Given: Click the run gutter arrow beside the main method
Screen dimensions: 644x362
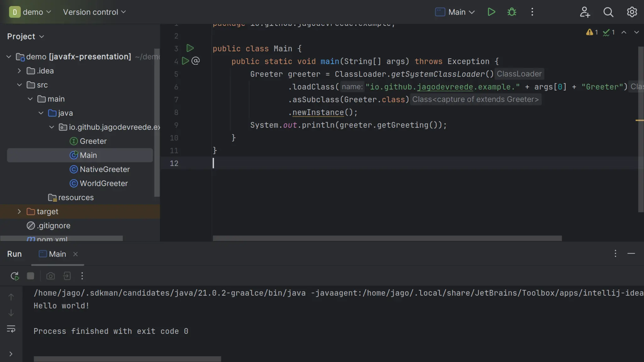Looking at the screenshot, I should pyautogui.click(x=185, y=61).
